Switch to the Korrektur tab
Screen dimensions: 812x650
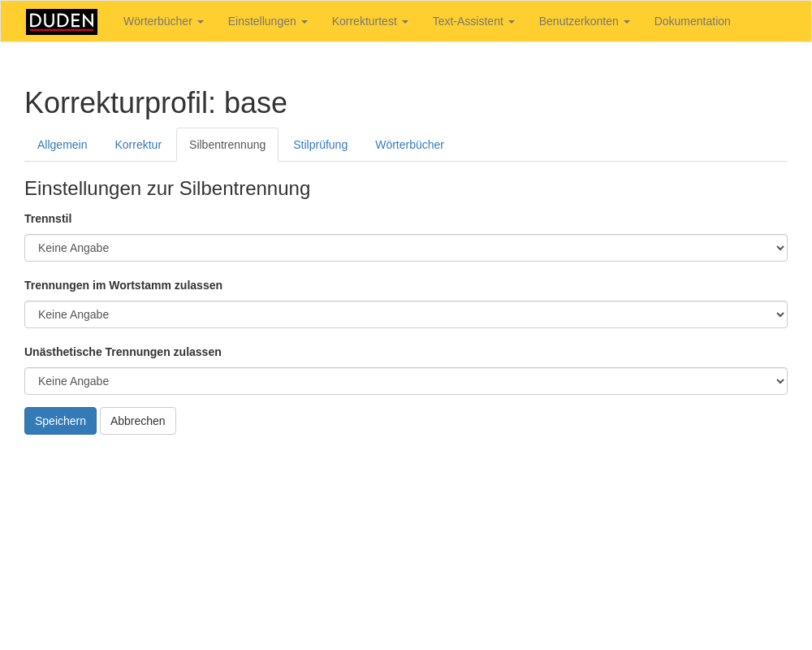pyautogui.click(x=138, y=145)
